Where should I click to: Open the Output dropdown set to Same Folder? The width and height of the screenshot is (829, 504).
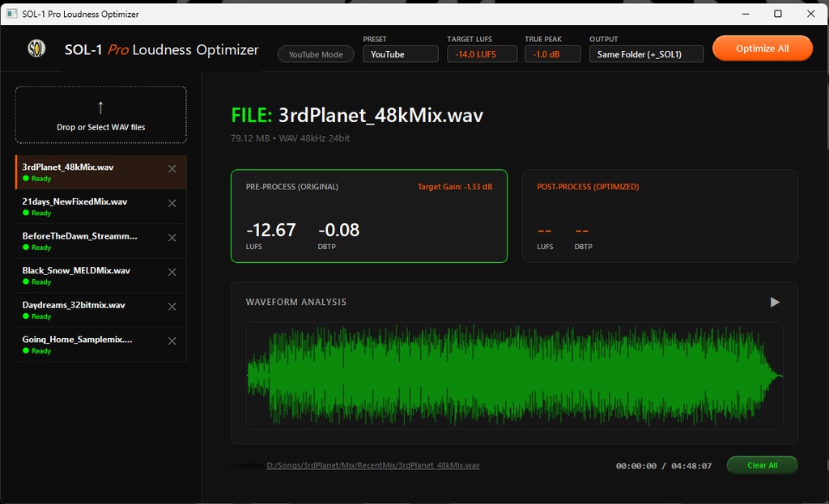coord(646,53)
